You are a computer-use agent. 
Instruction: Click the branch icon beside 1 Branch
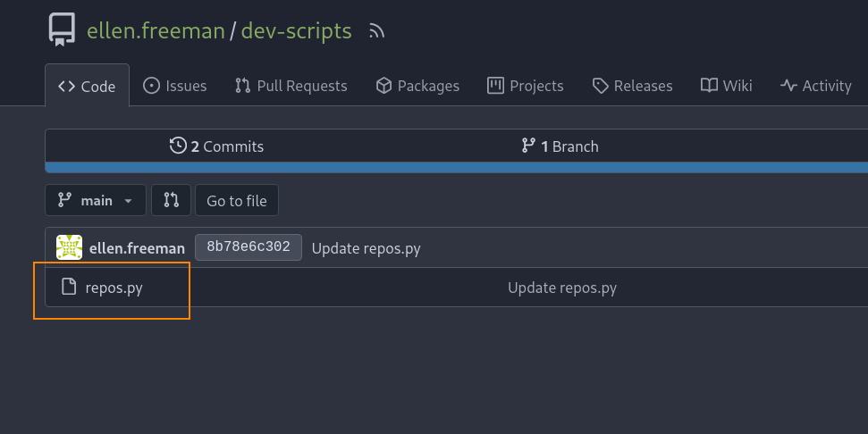point(529,146)
